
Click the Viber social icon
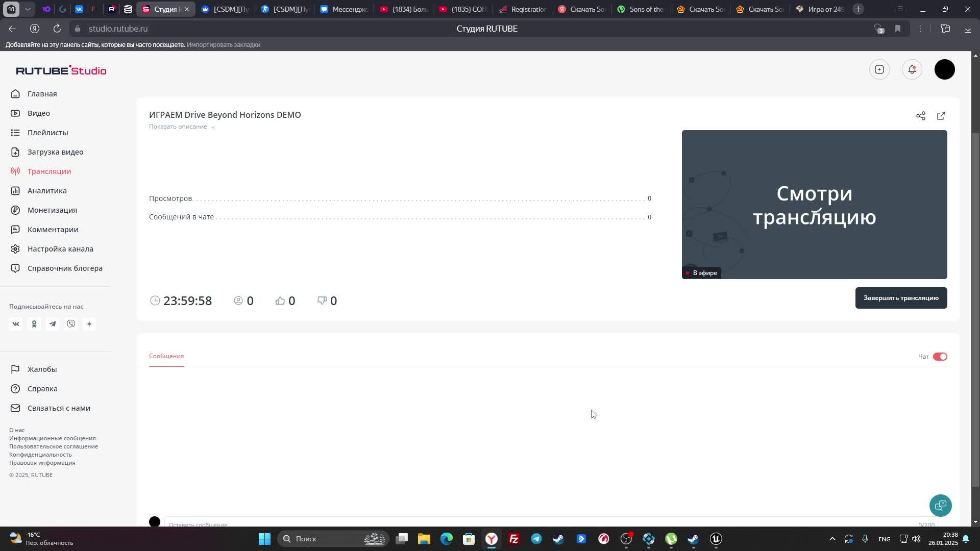71,324
